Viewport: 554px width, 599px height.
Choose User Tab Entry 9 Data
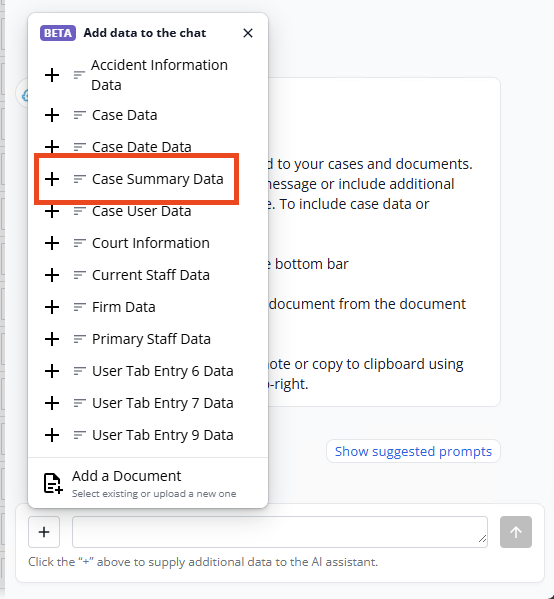click(x=148, y=435)
